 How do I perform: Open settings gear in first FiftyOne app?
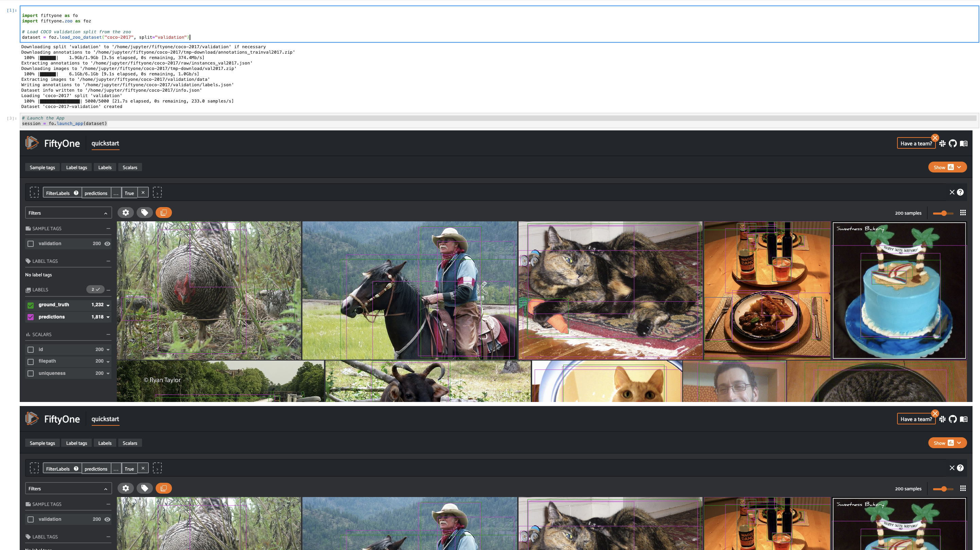[125, 213]
